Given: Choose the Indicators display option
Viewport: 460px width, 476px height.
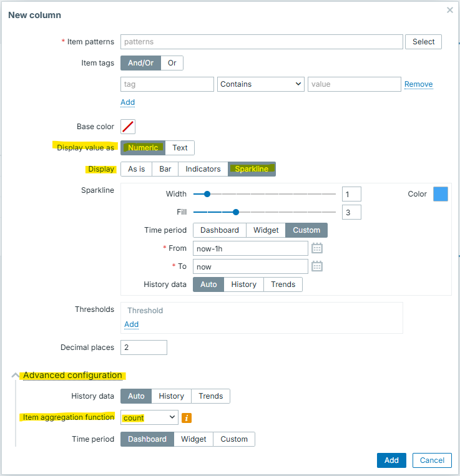Looking at the screenshot, I should pyautogui.click(x=203, y=169).
